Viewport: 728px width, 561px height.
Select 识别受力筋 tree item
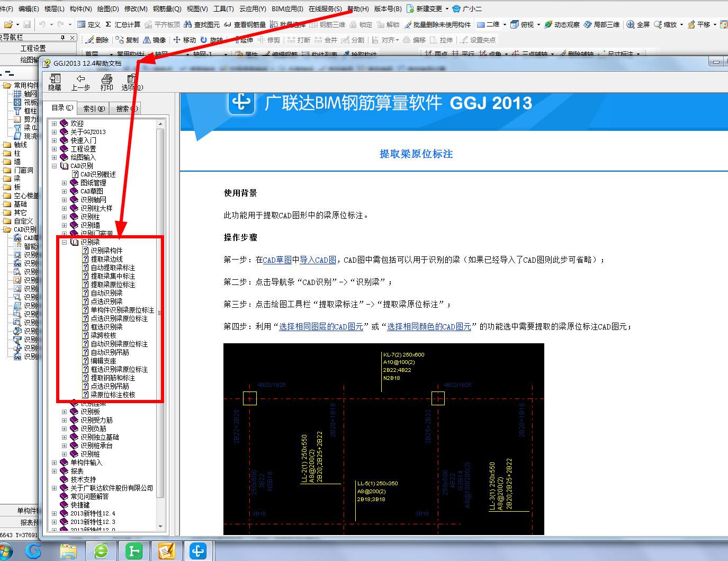pos(96,420)
